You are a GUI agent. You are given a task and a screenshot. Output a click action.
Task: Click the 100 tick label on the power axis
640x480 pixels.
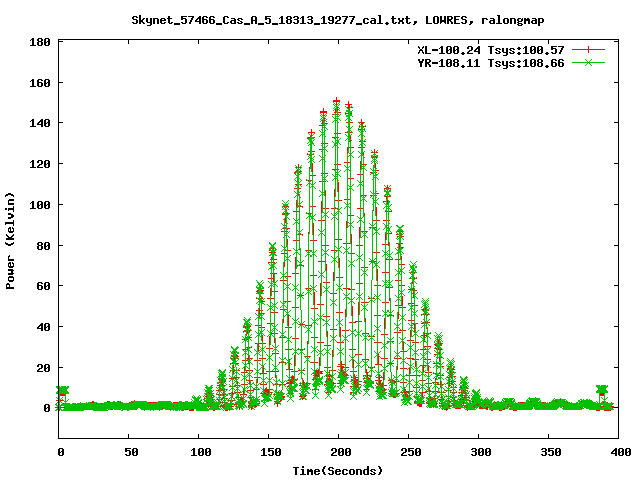tap(40, 205)
